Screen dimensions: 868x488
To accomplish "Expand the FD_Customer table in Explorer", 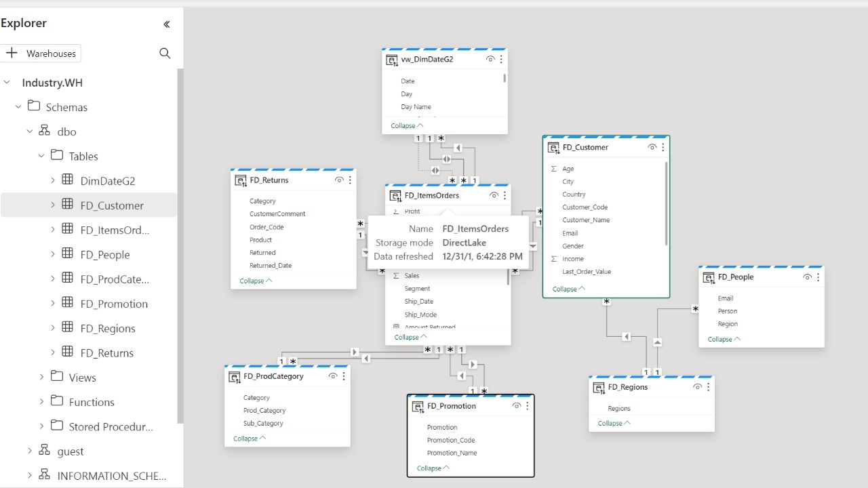I will point(53,205).
